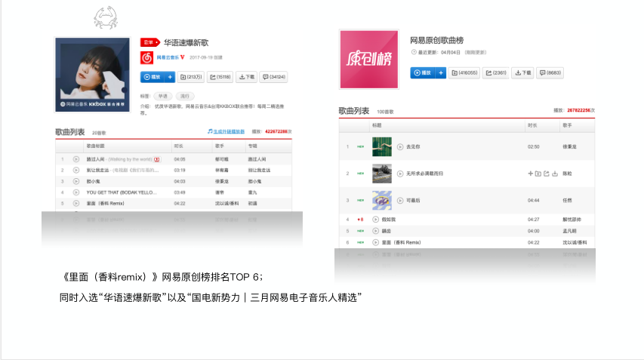The image size is (644, 360).
Task: Play chart song ranked 3 lasting 04:44
Action: pyautogui.click(x=400, y=200)
